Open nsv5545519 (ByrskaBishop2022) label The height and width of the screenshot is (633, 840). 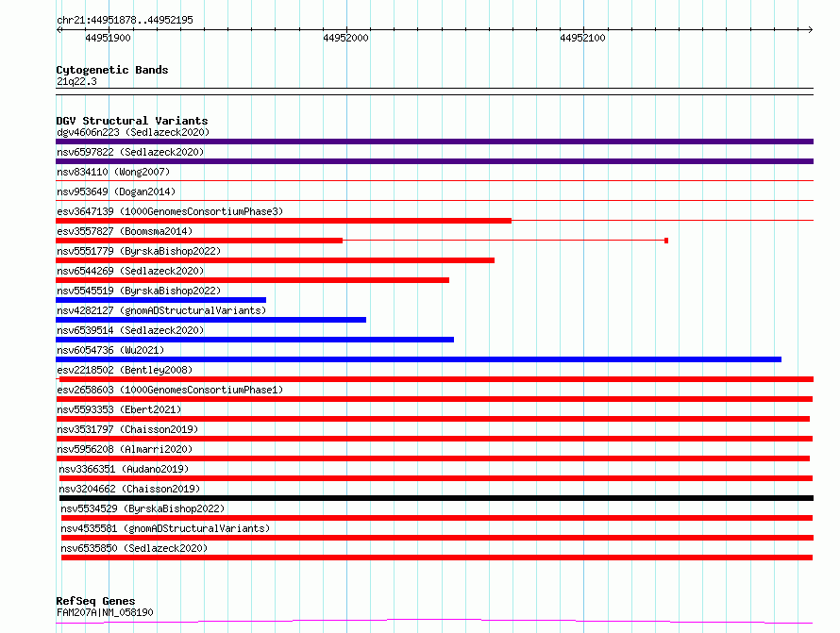pyautogui.click(x=139, y=291)
